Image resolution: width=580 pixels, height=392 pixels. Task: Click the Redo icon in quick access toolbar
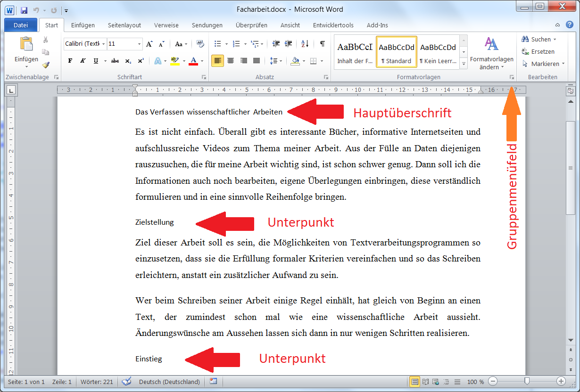[x=54, y=9]
